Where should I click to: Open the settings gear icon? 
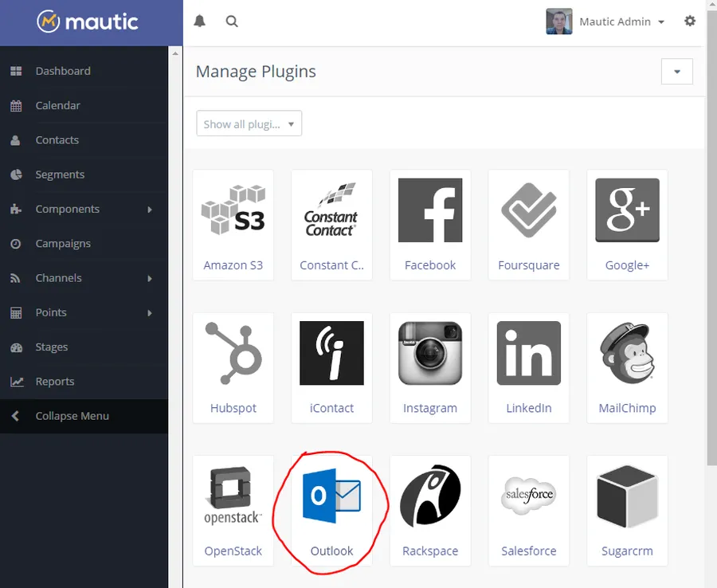pyautogui.click(x=690, y=21)
